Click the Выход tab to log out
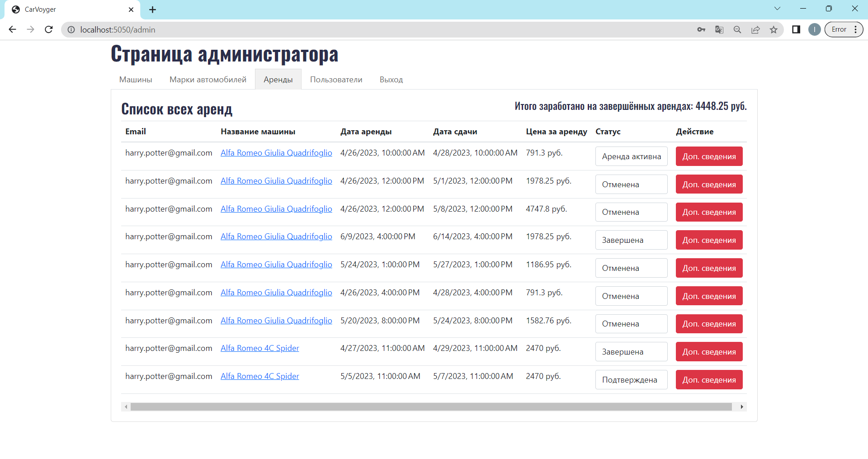Image resolution: width=868 pixels, height=459 pixels. pos(391,80)
